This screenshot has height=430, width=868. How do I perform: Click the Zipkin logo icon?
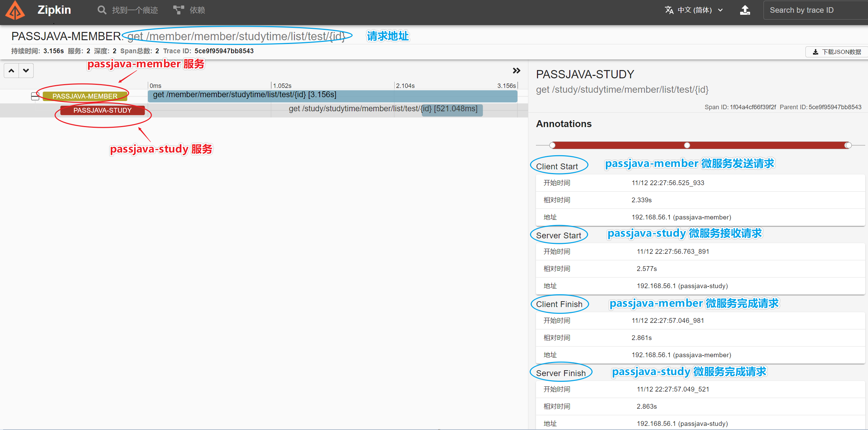coord(15,10)
